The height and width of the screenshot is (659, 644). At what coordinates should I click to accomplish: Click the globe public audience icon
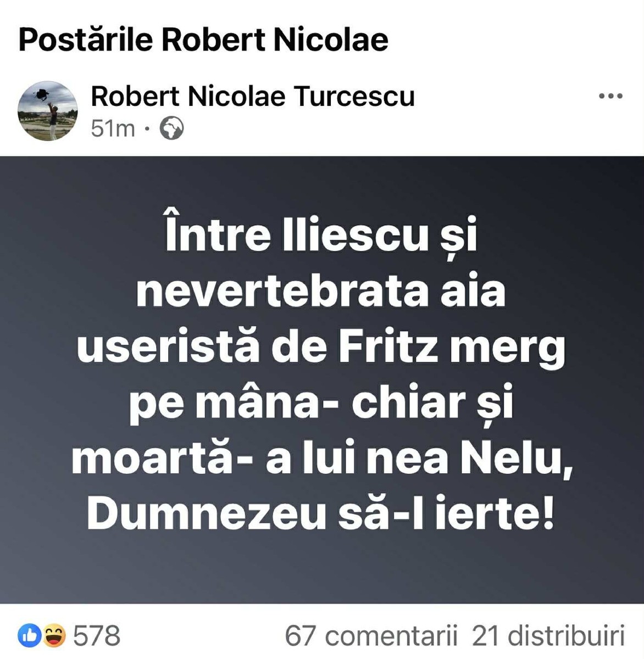[x=171, y=129]
